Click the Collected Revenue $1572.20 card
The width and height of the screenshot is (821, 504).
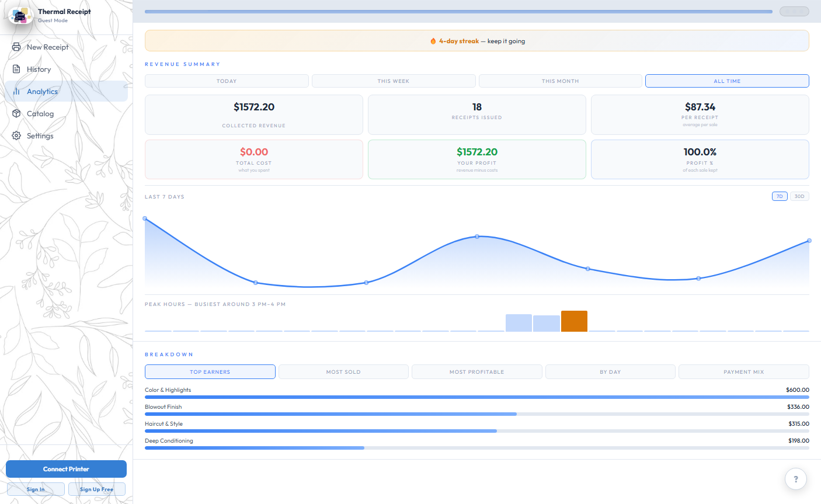point(254,114)
